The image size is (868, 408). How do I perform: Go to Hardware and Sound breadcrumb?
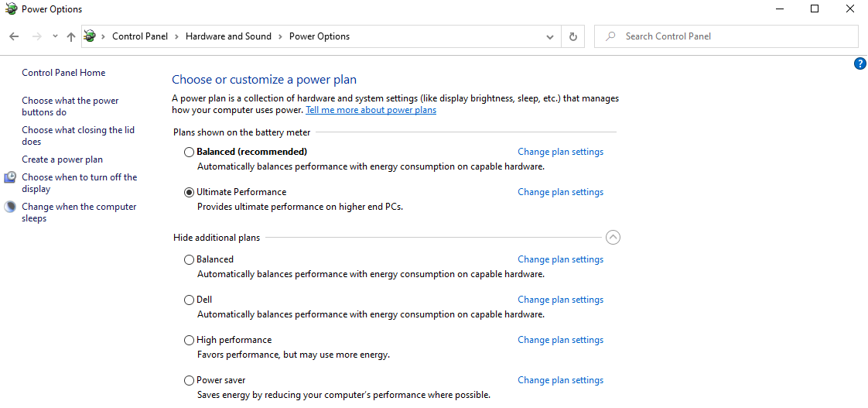click(x=228, y=36)
